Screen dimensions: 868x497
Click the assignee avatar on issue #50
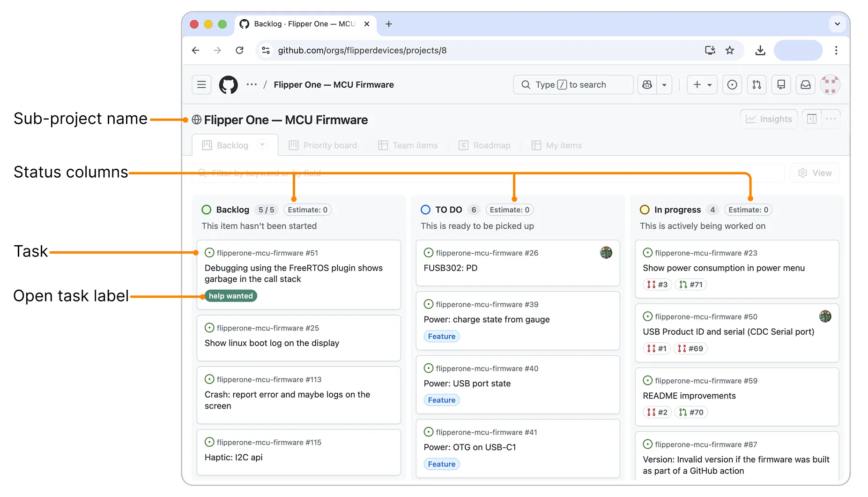tap(825, 316)
